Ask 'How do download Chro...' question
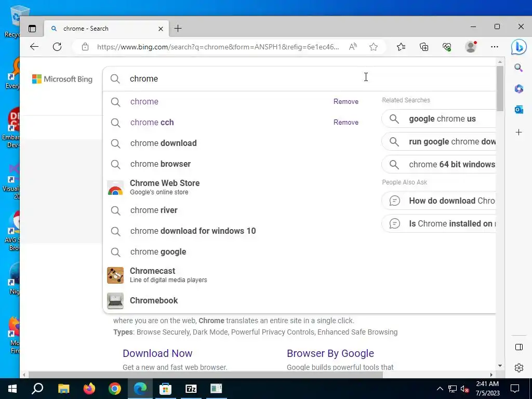Image resolution: width=532 pixels, height=399 pixels. 438,201
